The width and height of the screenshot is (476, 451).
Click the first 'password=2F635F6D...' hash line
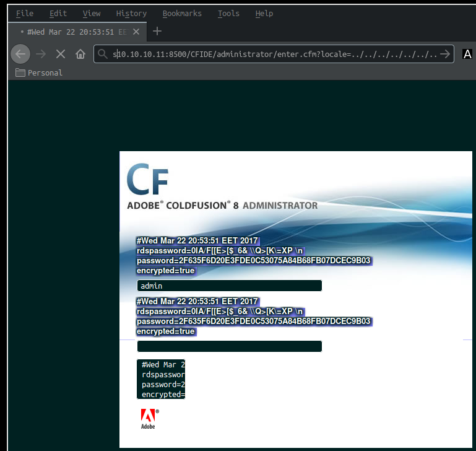254,260
